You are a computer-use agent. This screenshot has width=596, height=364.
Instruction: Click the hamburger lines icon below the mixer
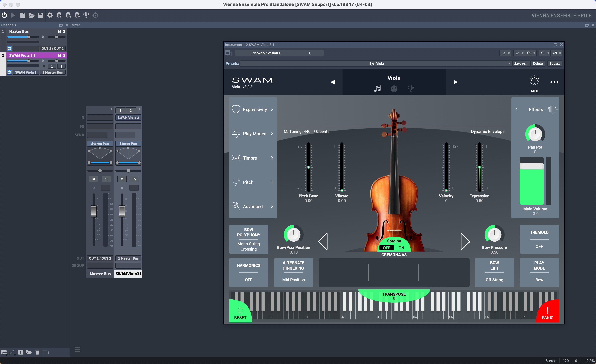pyautogui.click(x=77, y=349)
